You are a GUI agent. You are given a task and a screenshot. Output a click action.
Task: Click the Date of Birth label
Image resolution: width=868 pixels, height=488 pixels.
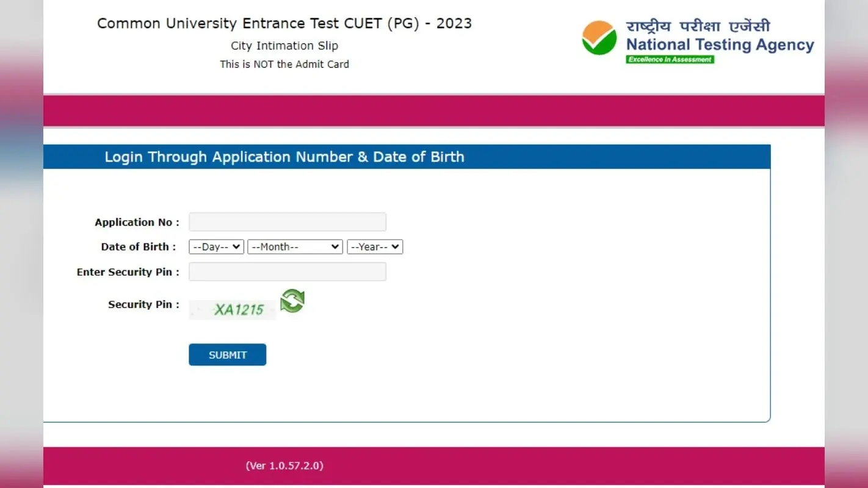(139, 246)
